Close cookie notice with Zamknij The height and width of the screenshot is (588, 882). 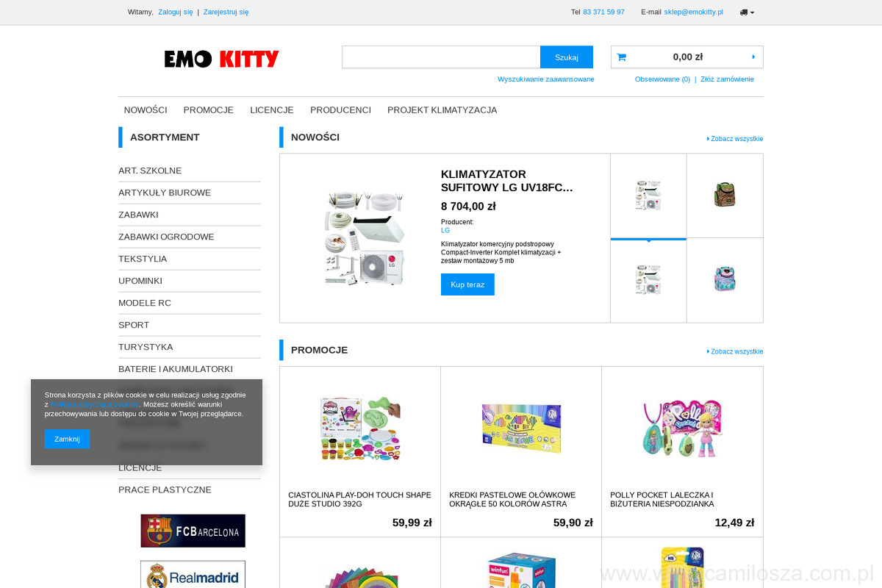(67, 439)
